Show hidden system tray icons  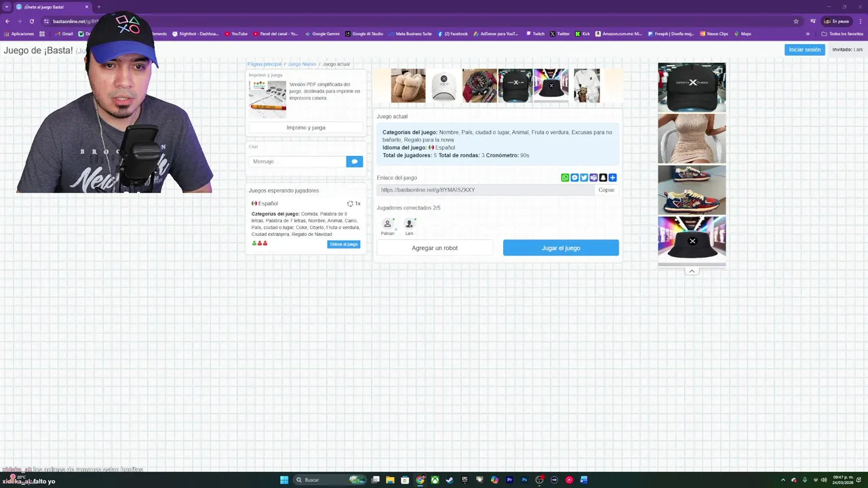click(x=783, y=480)
